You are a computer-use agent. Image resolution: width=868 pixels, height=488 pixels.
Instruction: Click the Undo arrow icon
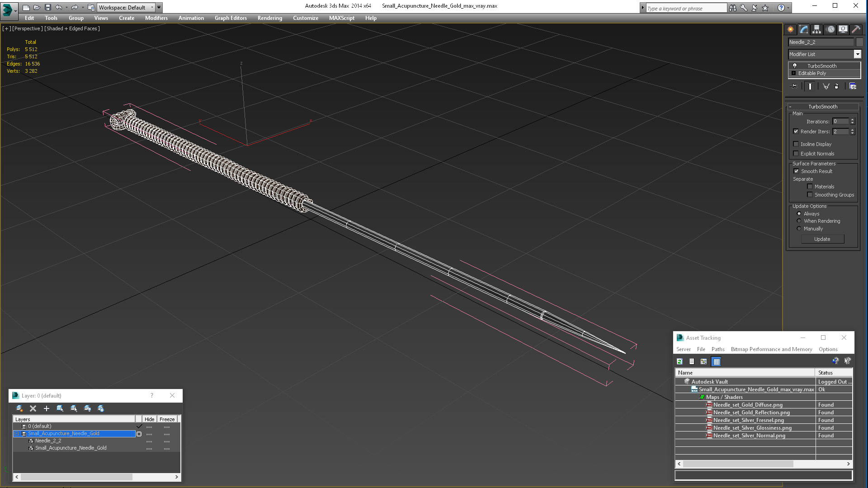pos(58,7)
